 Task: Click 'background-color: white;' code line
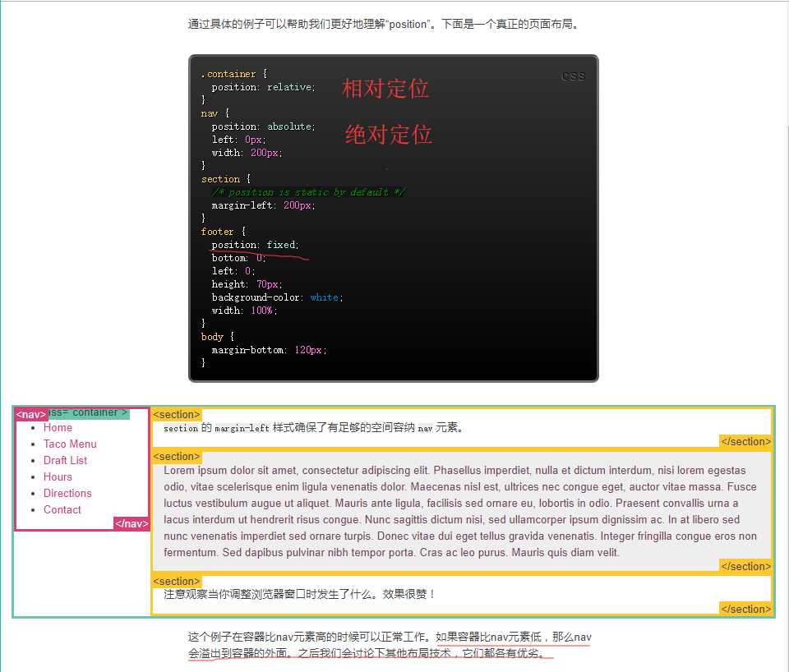(277, 297)
